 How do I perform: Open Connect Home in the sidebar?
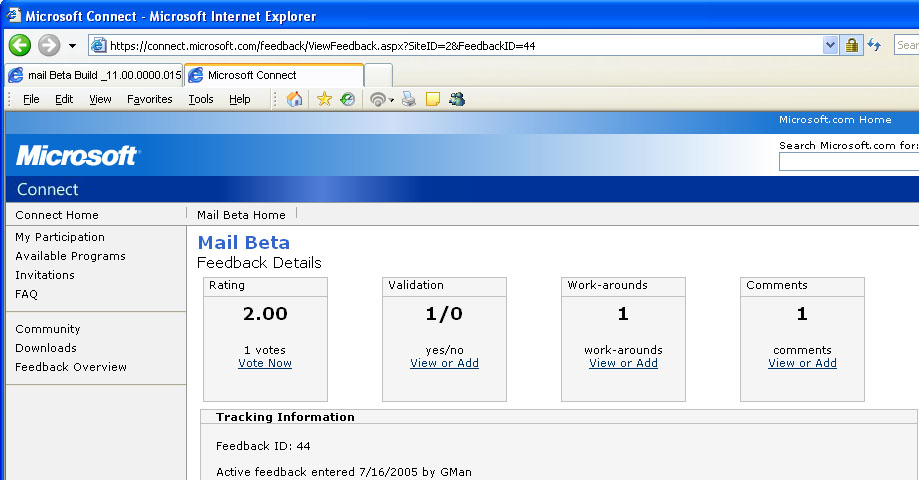pyautogui.click(x=57, y=215)
